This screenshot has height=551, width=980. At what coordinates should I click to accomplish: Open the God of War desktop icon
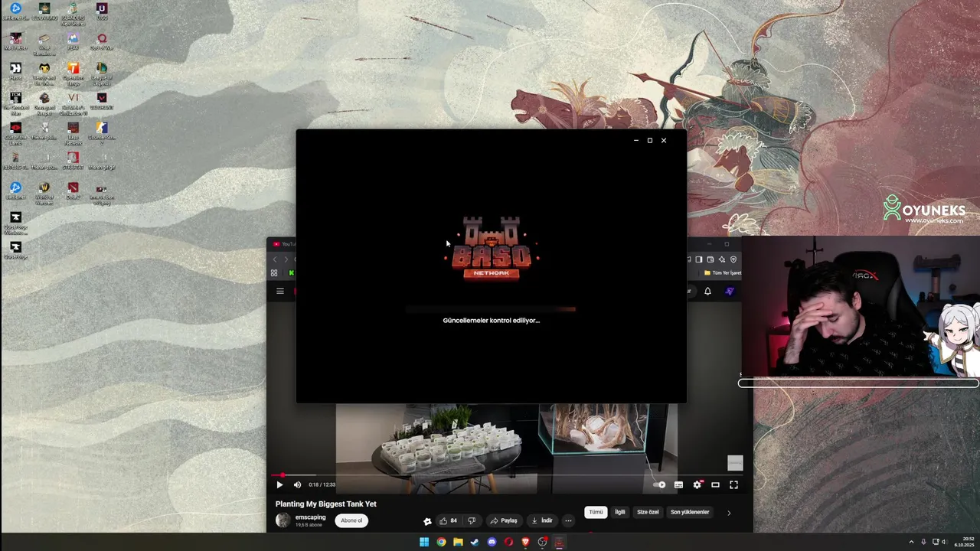pyautogui.click(x=102, y=41)
